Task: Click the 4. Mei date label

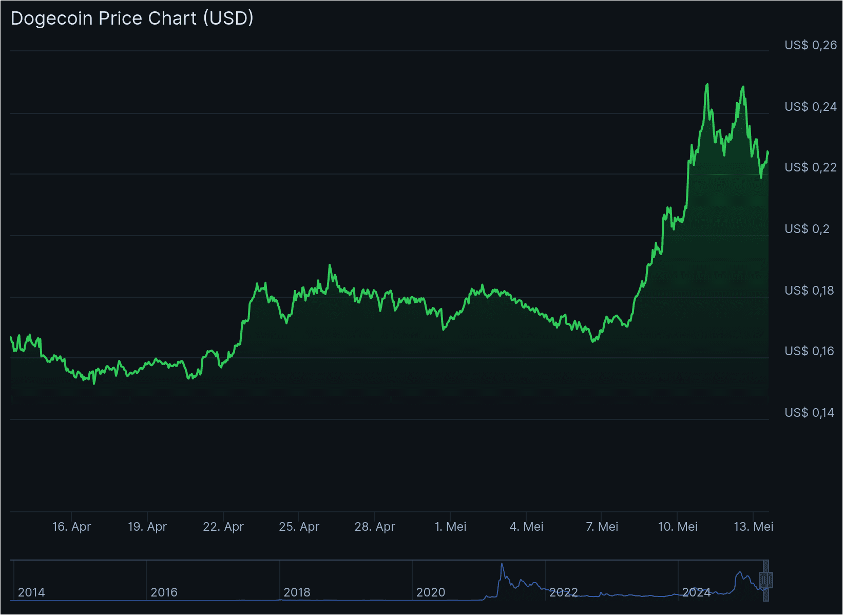Action: pyautogui.click(x=527, y=527)
